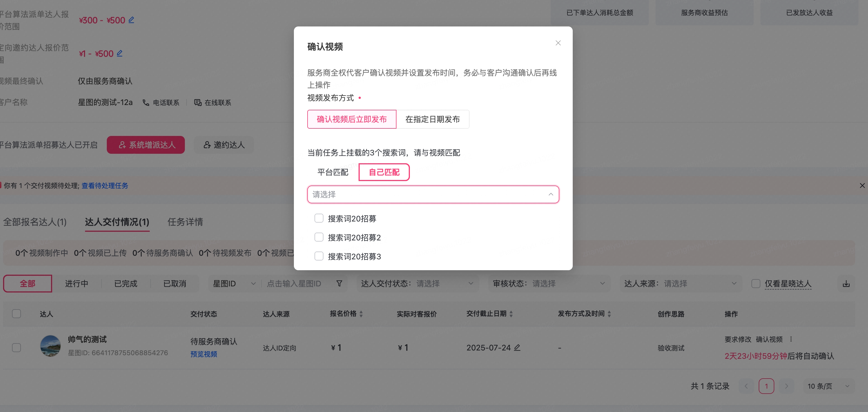Edit the delivery deadline 2025-07-24 pencil icon

tap(517, 347)
